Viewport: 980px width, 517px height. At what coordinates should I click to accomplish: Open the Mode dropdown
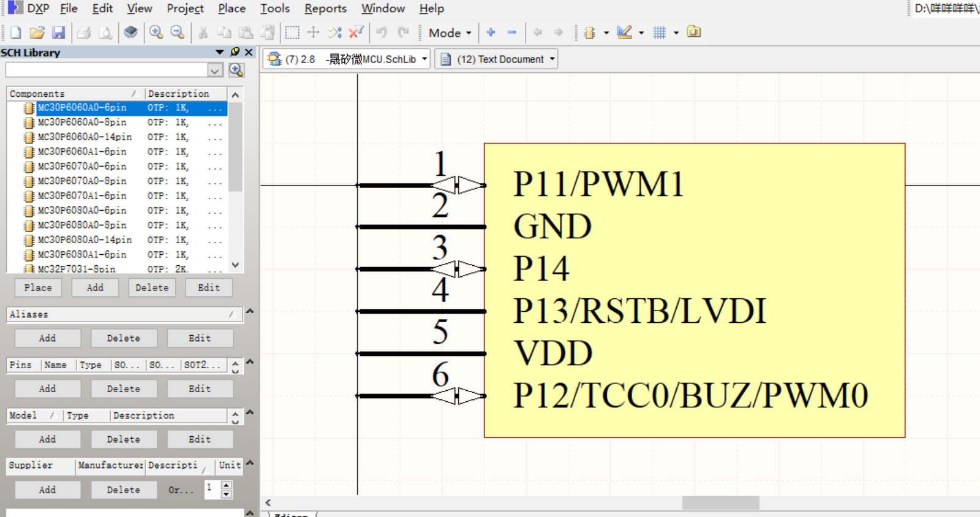click(450, 33)
